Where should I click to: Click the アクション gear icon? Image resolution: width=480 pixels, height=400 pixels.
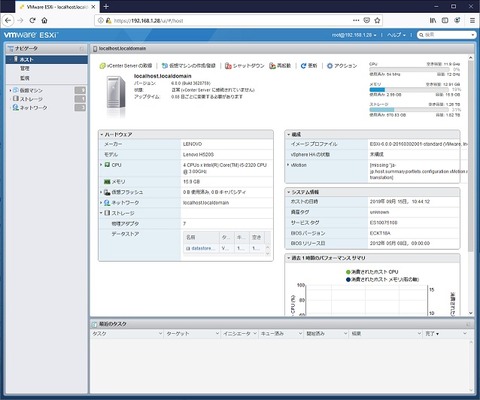(330, 66)
